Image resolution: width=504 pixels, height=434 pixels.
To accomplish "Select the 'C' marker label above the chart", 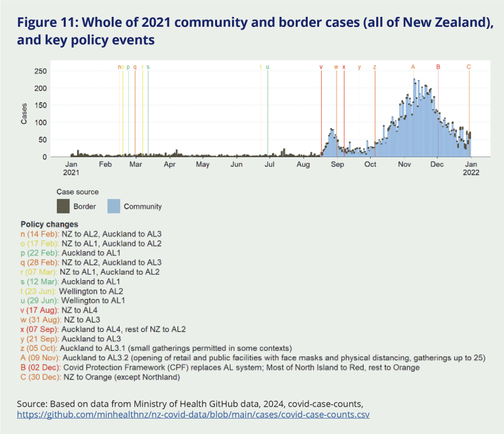I will [x=468, y=67].
